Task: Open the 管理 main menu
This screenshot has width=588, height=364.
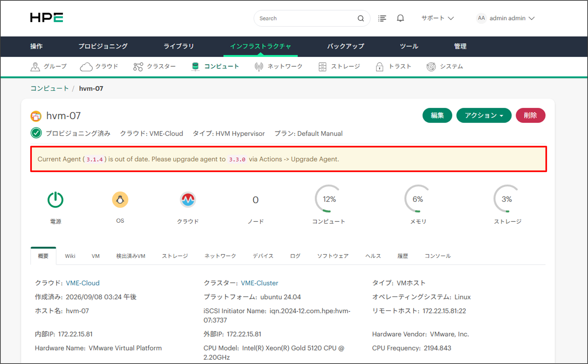Action: 460,46
